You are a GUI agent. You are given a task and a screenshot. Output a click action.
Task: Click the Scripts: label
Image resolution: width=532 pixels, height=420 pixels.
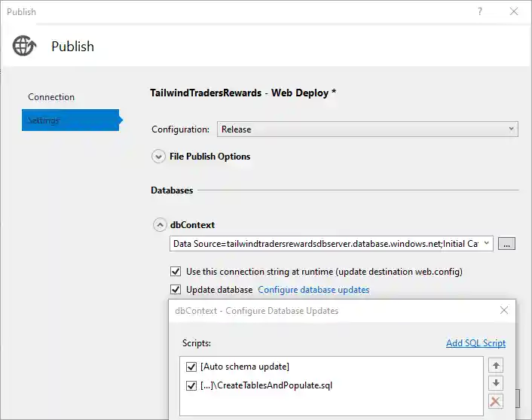(197, 343)
